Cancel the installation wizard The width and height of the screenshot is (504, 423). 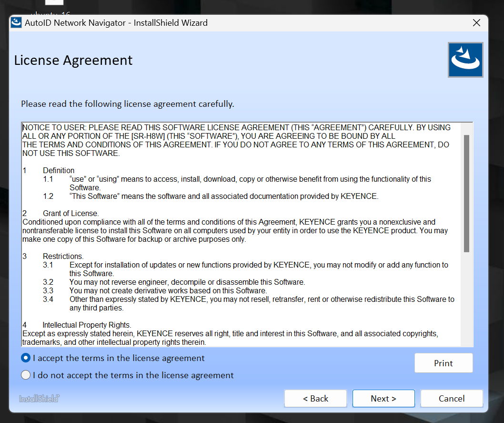click(452, 399)
